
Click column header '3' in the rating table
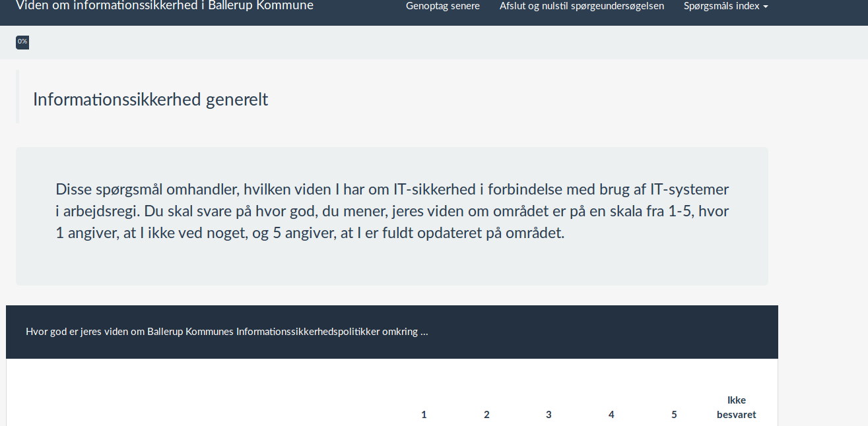pyautogui.click(x=549, y=415)
